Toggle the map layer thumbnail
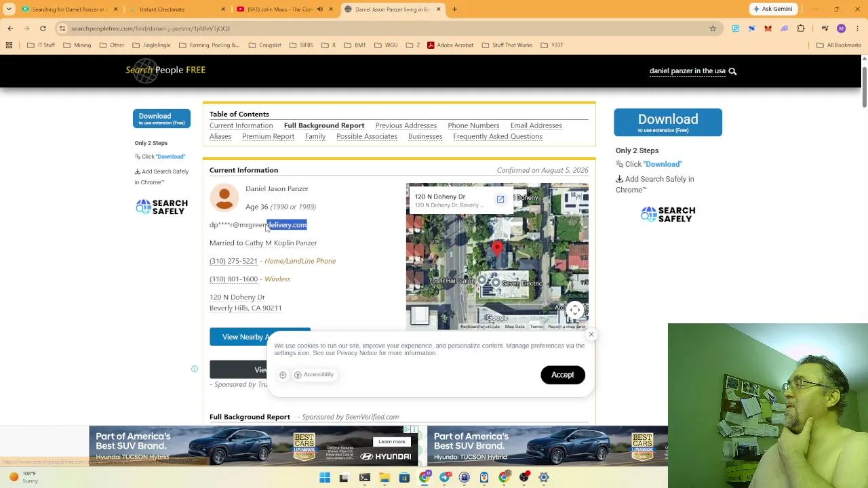Image resolution: width=868 pixels, height=488 pixels. pyautogui.click(x=420, y=316)
